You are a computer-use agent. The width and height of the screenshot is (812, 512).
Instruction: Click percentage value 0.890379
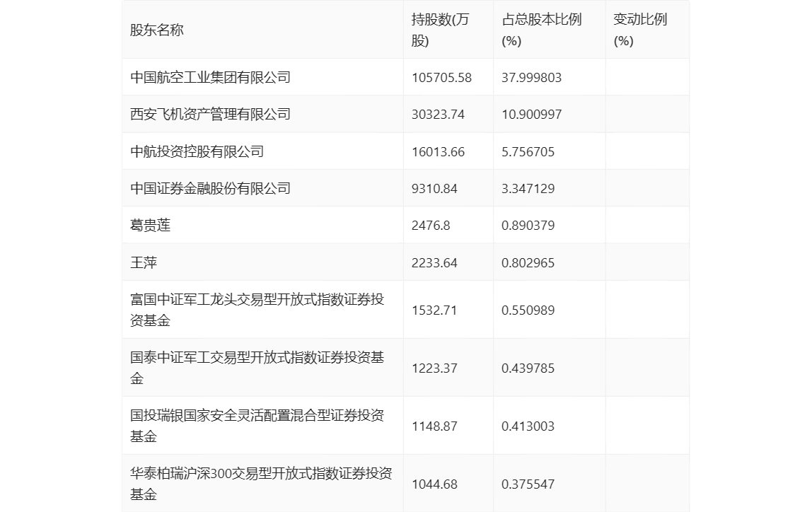tap(528, 226)
